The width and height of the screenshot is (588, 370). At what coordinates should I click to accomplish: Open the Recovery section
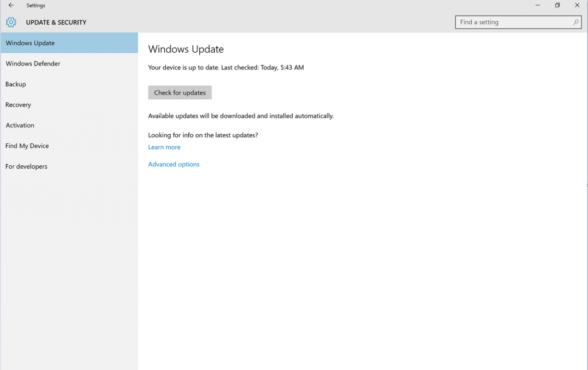click(18, 105)
